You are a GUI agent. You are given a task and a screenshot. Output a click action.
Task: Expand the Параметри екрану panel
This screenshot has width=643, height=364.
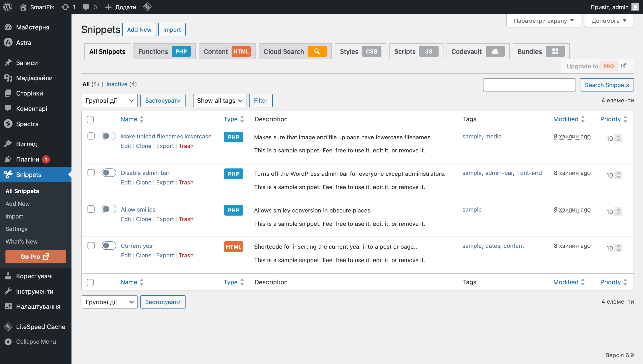[x=544, y=21]
